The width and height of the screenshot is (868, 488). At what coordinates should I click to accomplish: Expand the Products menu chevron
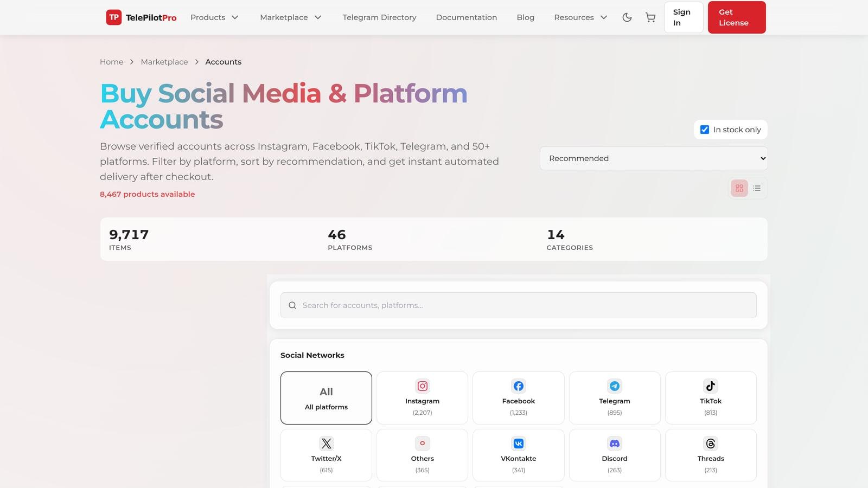click(235, 17)
